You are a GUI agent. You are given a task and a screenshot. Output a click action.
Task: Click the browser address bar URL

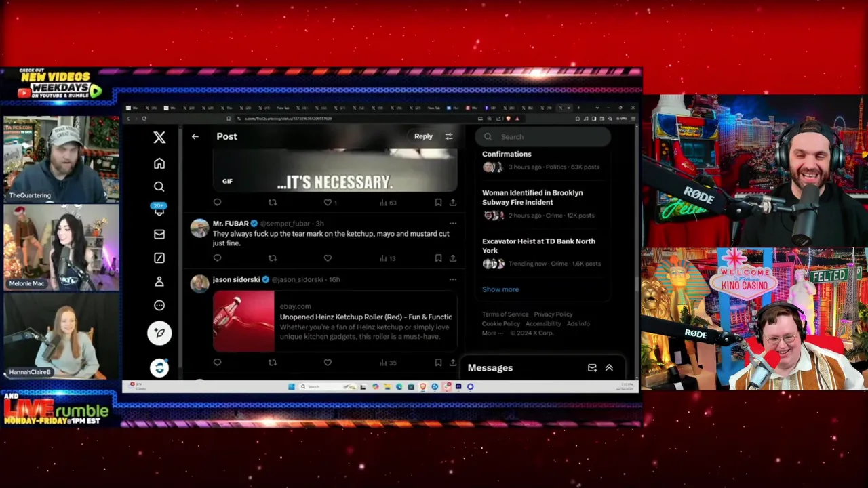pos(288,119)
